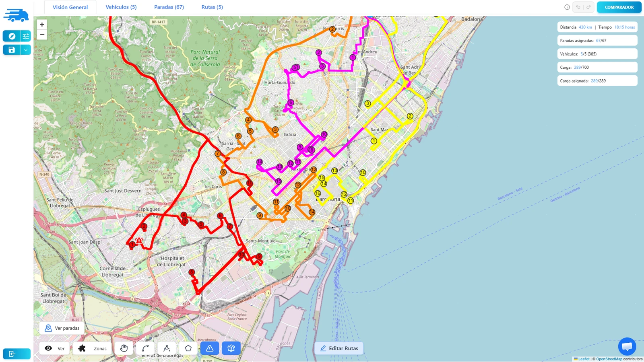
Task: Click yellow route stop marker 1
Action: (374, 141)
